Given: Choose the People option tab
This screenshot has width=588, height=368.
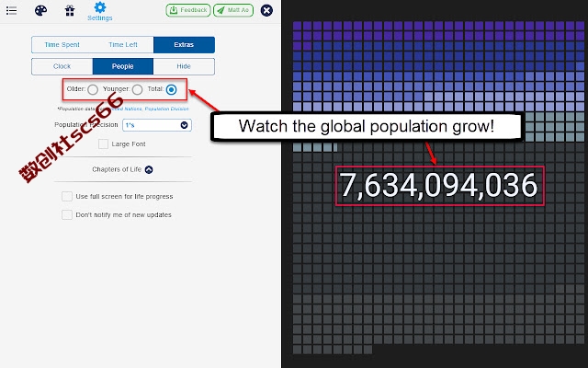Looking at the screenshot, I should pos(122,66).
